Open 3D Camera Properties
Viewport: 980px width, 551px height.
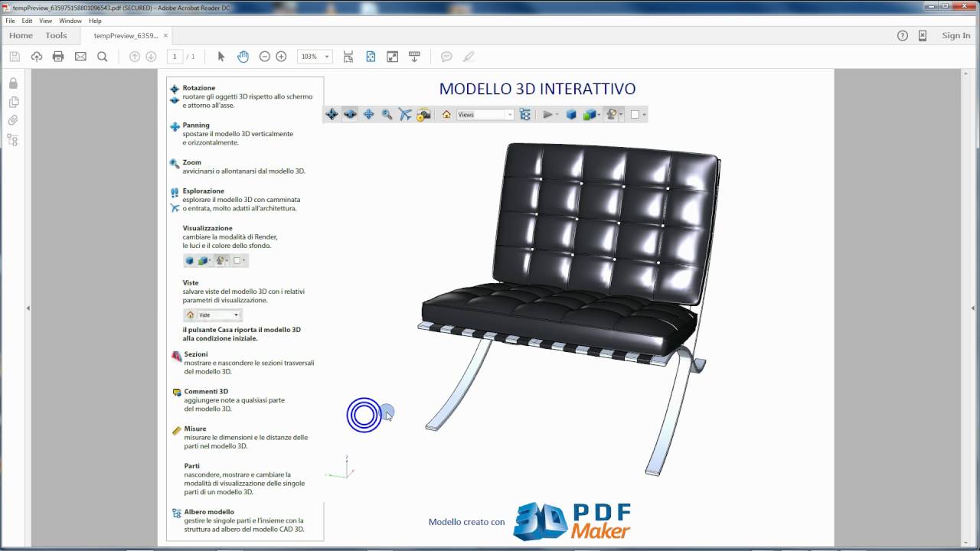[x=423, y=115]
